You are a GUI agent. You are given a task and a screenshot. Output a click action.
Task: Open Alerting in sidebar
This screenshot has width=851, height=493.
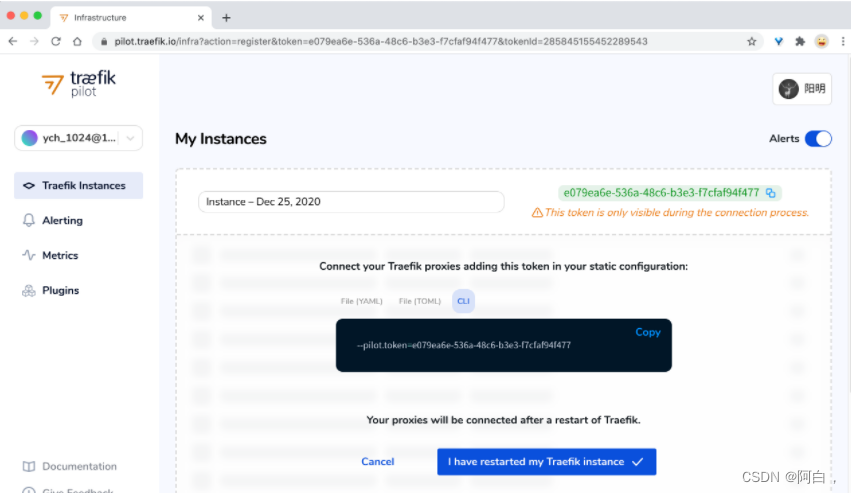click(62, 220)
